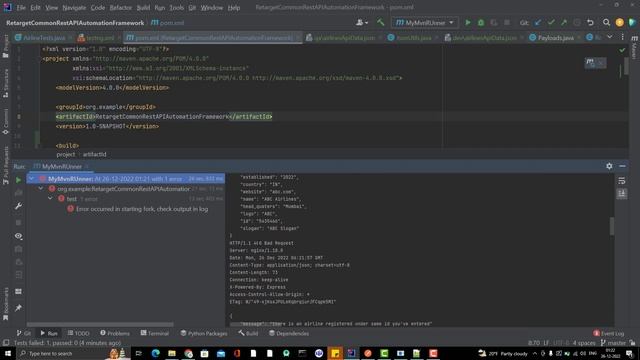Click the green inspection checkmark in editor
The image size is (640, 360).
[x=622, y=50]
